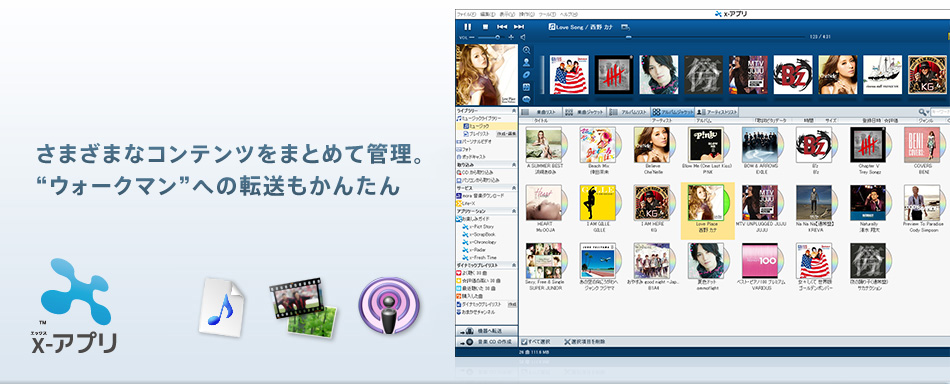Image resolution: width=950 pixels, height=384 pixels.
Task: Open the ツール menu
Action: [546, 13]
